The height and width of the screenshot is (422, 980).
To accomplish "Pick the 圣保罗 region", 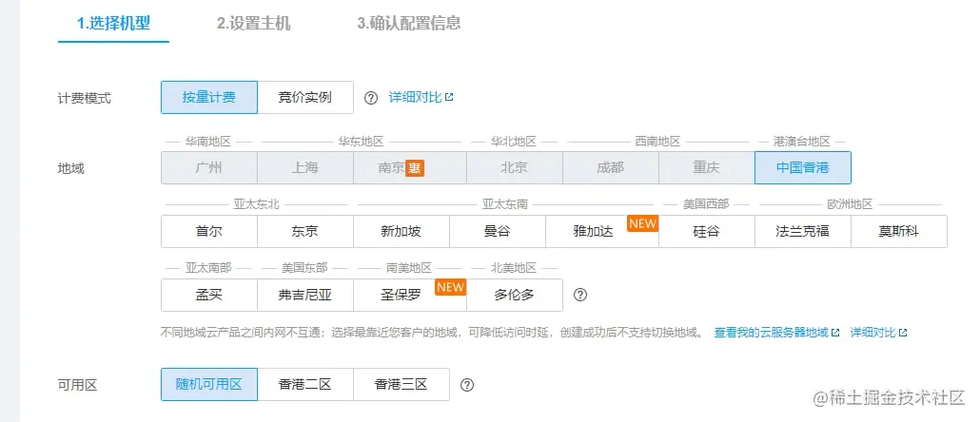I will [x=409, y=296].
